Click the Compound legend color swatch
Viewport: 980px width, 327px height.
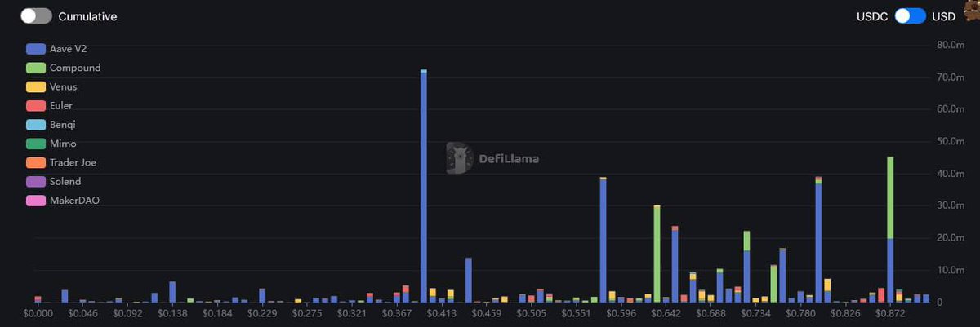tap(36, 68)
